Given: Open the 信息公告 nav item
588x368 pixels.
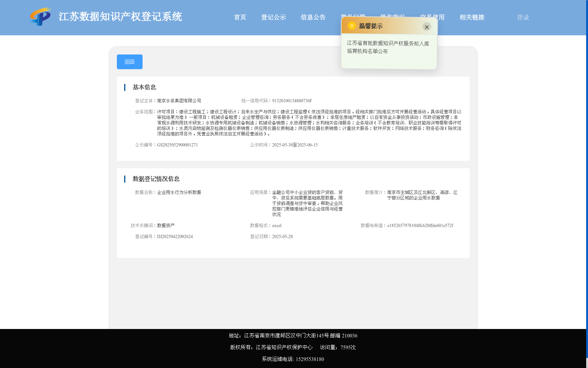Looking at the screenshot, I should (313, 17).
